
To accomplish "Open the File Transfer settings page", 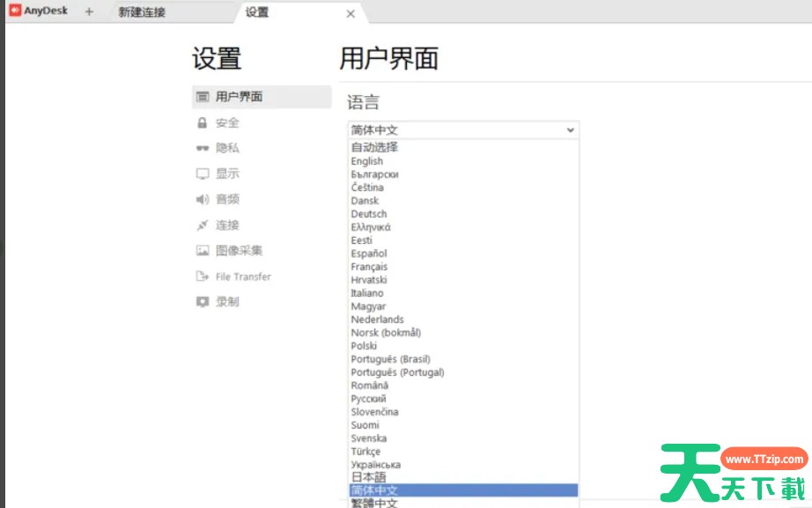I will [x=243, y=276].
